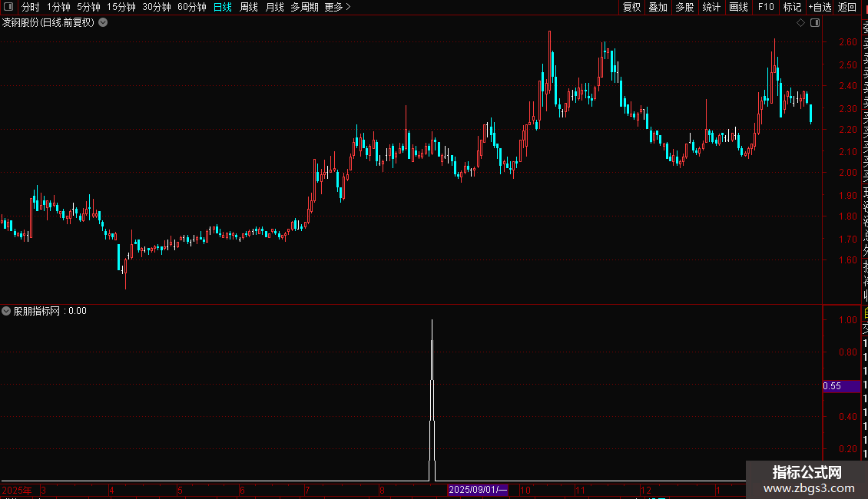Click the 1.00 indicator axis label

coord(847,320)
